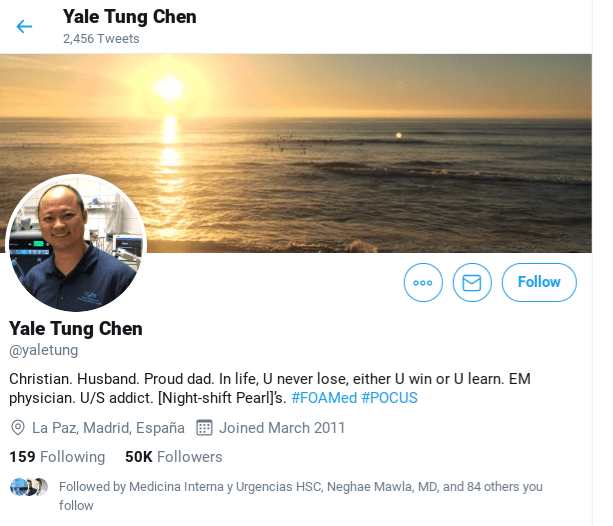Open 'Followed by Medicina Interna' mutual followers text
This screenshot has height=526, width=613.
tap(301, 496)
